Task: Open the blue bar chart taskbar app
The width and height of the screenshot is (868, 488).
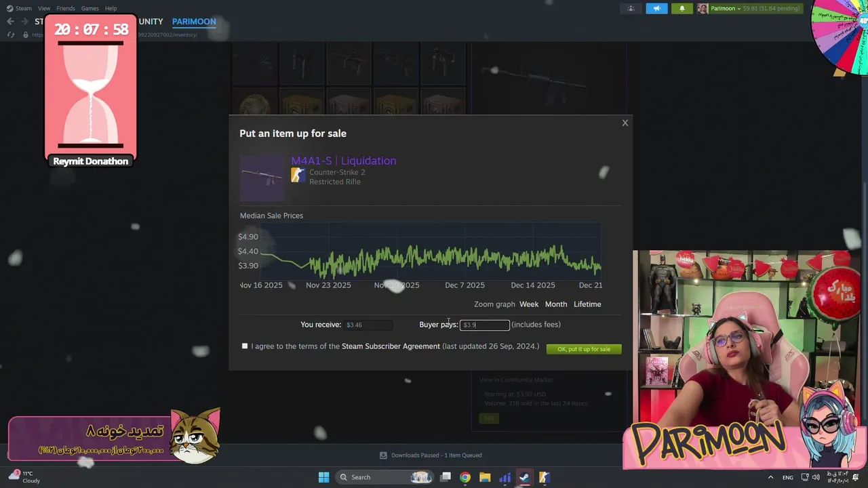Action: (x=505, y=477)
